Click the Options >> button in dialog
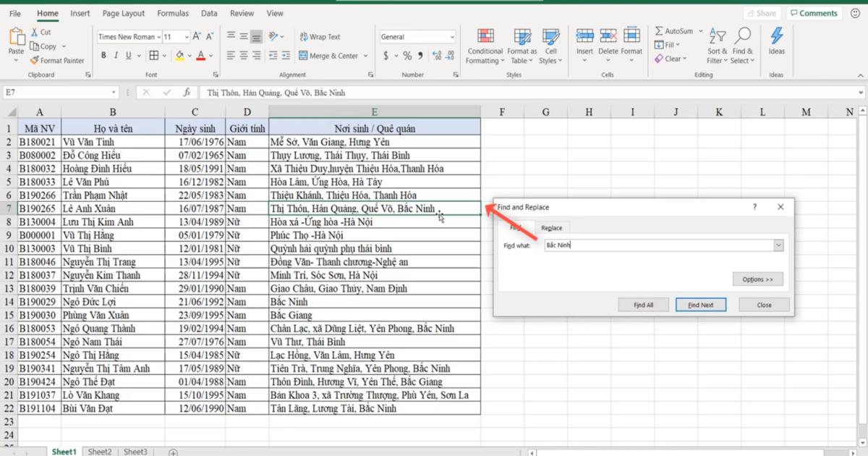The image size is (868, 456). pos(757,279)
